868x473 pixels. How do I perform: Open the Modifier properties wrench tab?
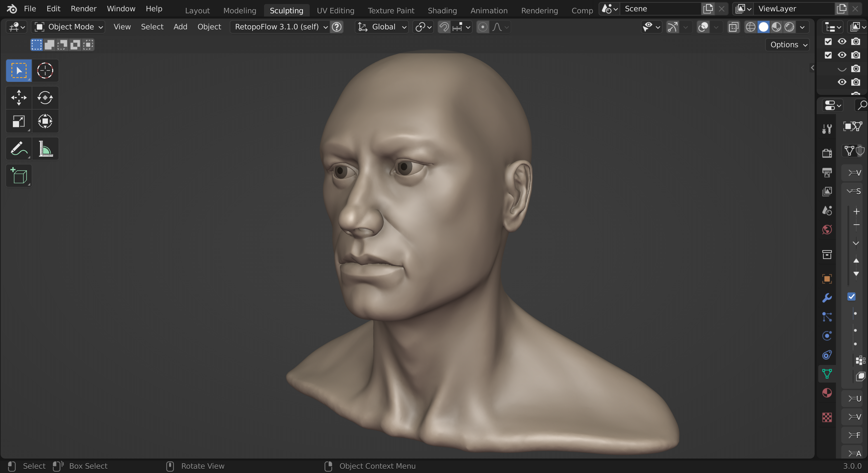tap(827, 298)
